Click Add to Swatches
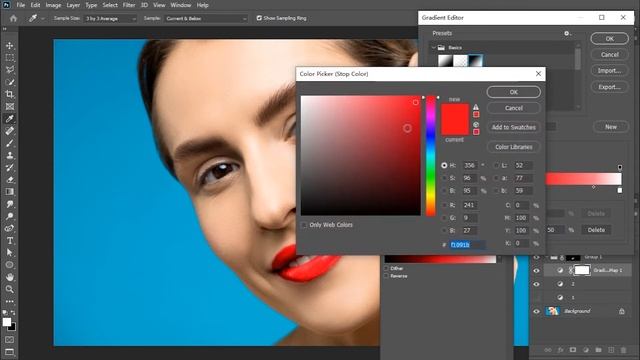The image size is (640, 360). 513,127
